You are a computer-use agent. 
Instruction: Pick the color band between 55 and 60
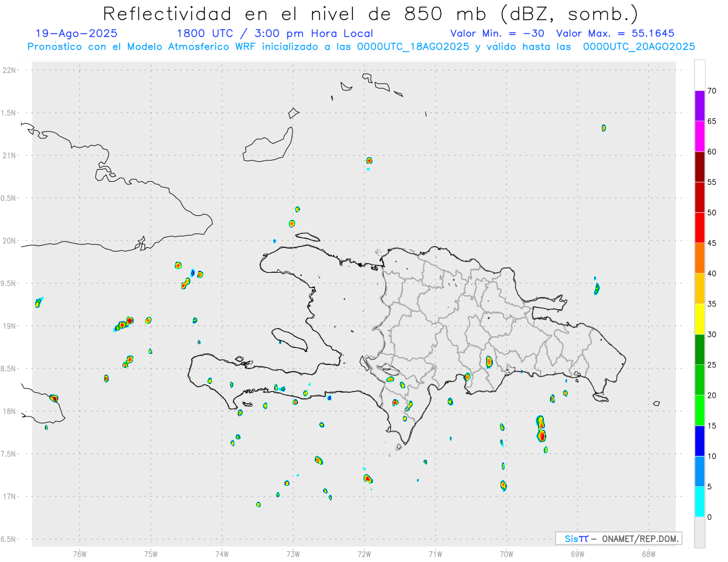699,167
